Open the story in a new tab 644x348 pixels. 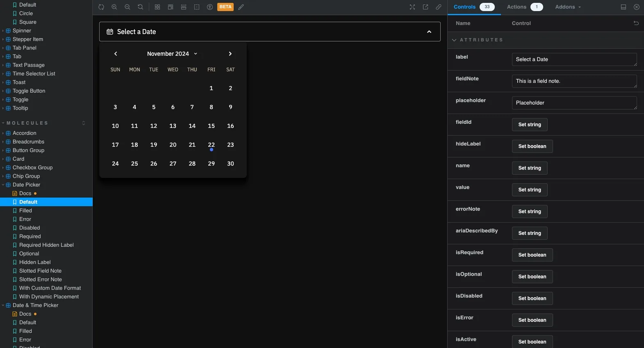click(426, 7)
